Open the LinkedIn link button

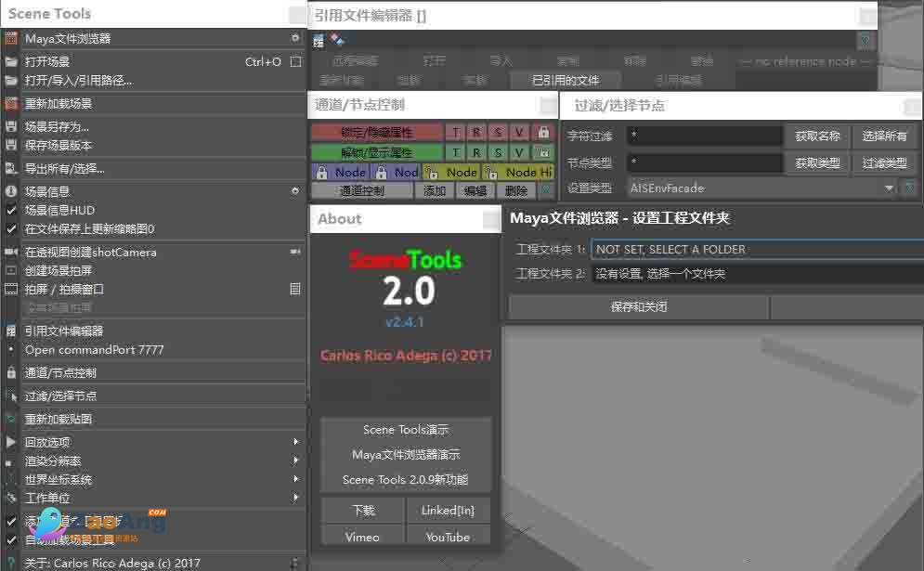448,511
